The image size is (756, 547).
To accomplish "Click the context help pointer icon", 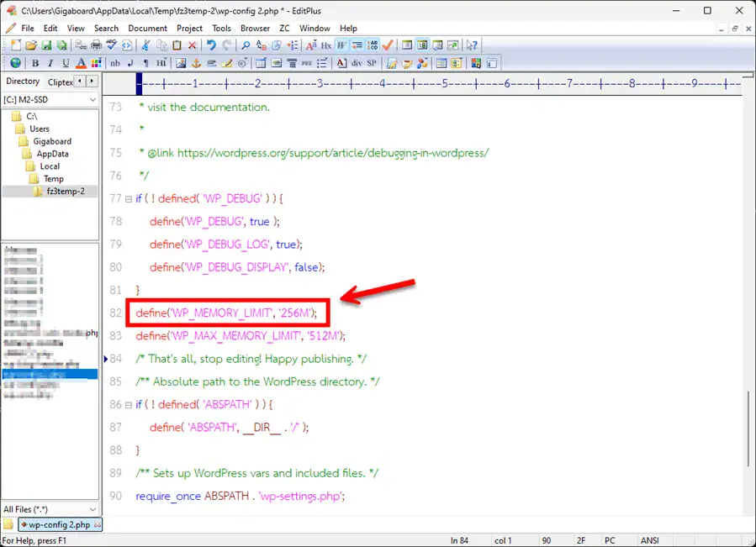I will click(x=472, y=45).
